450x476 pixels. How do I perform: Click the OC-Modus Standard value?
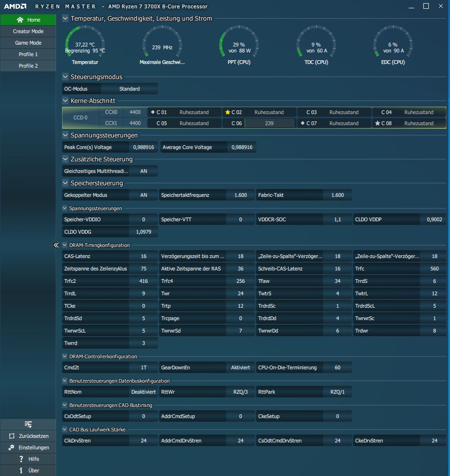point(130,89)
